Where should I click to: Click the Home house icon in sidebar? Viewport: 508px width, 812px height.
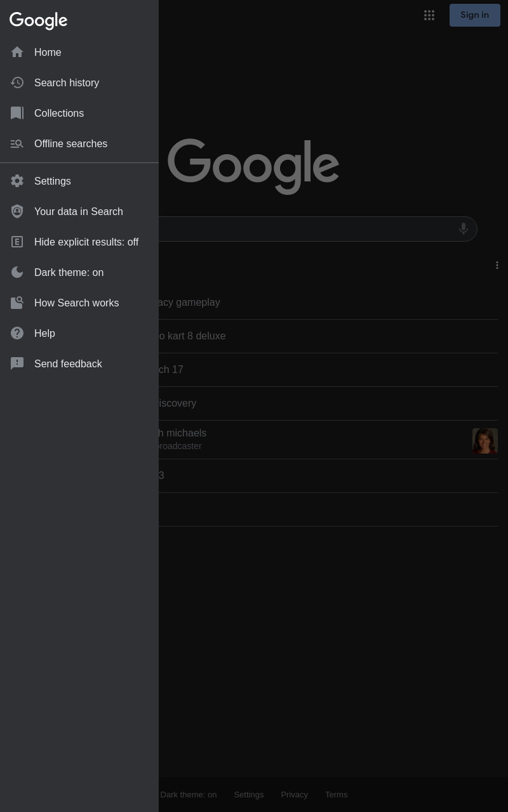17,52
